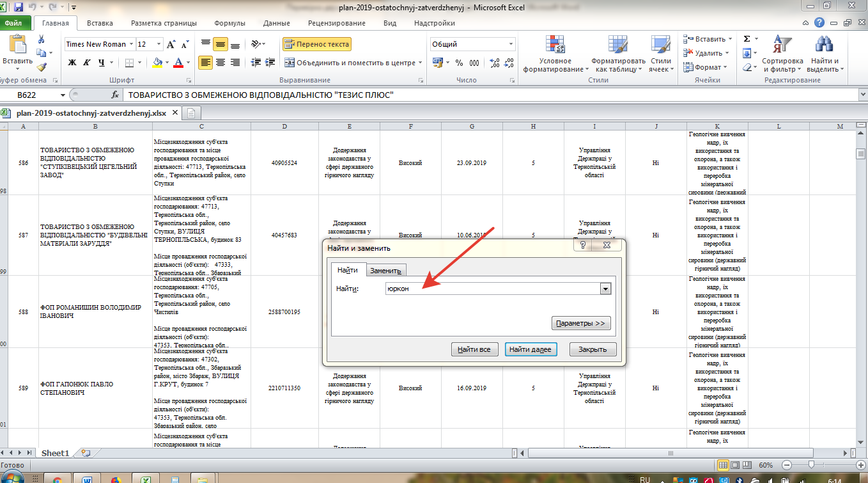This screenshot has width=868, height=483.
Task: Open the Условное форматирование menu
Action: point(556,54)
